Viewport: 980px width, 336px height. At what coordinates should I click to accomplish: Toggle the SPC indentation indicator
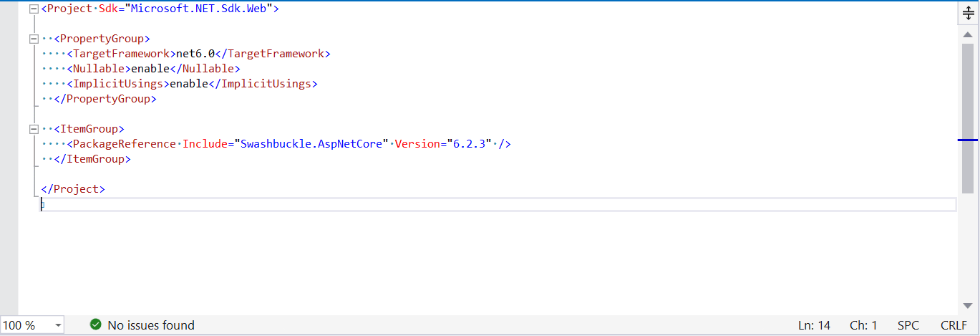(x=908, y=325)
